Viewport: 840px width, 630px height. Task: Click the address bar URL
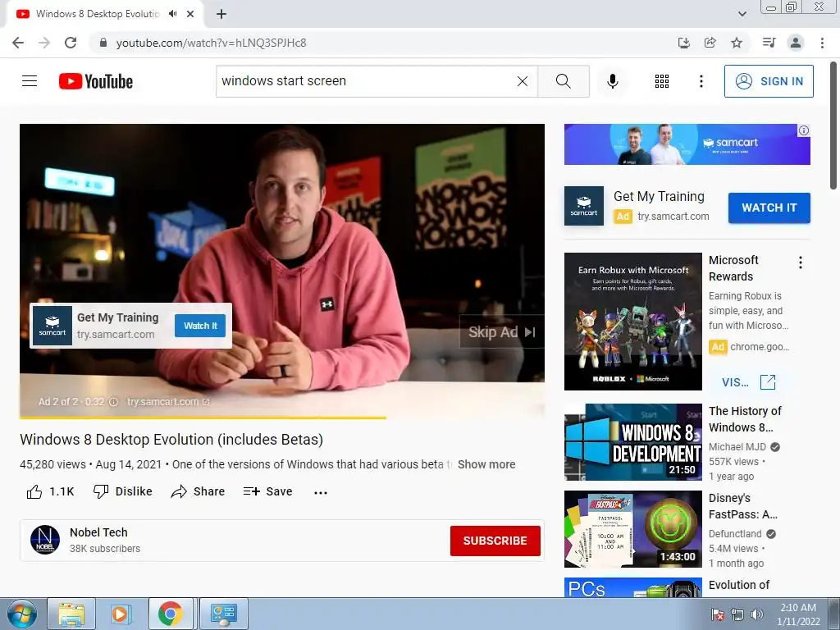(211, 43)
